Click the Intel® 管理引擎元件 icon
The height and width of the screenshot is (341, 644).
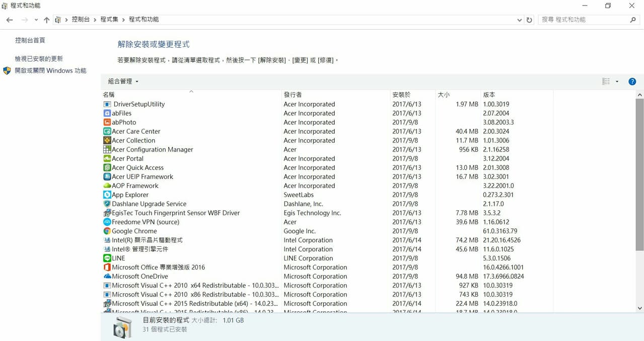pos(107,249)
